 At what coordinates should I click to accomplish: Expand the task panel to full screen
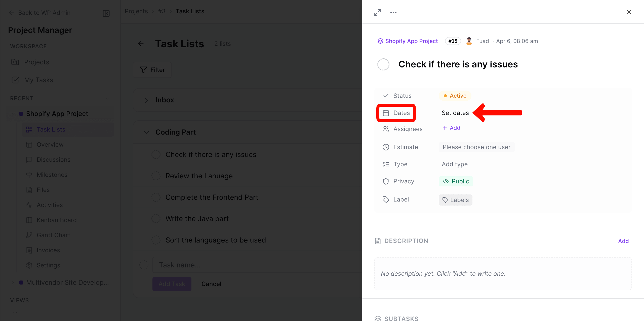377,13
